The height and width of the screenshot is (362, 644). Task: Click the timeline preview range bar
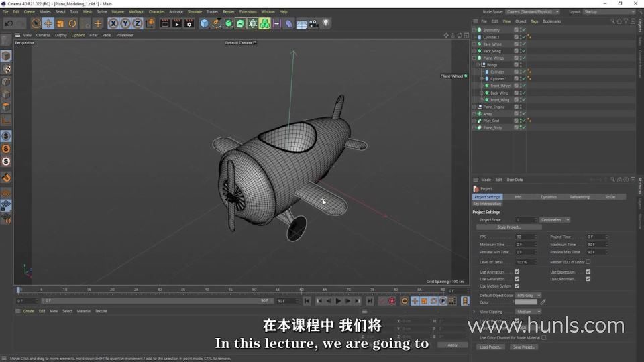tap(157, 301)
